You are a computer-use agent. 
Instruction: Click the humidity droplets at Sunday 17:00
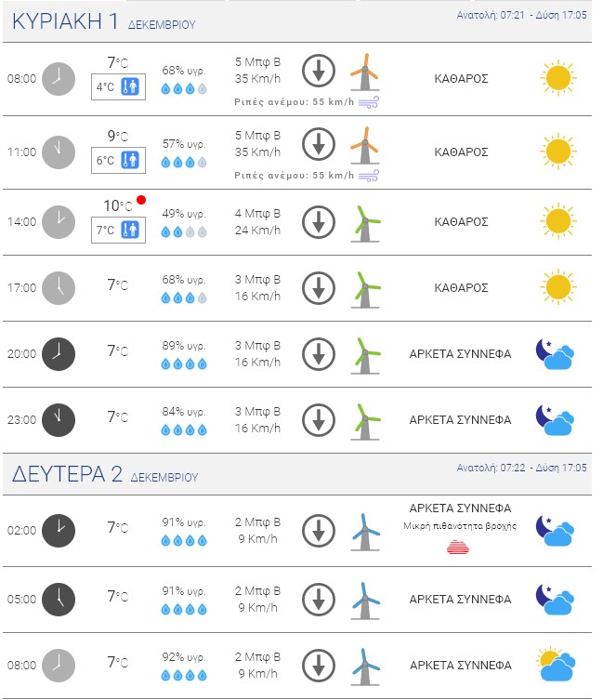(184, 297)
